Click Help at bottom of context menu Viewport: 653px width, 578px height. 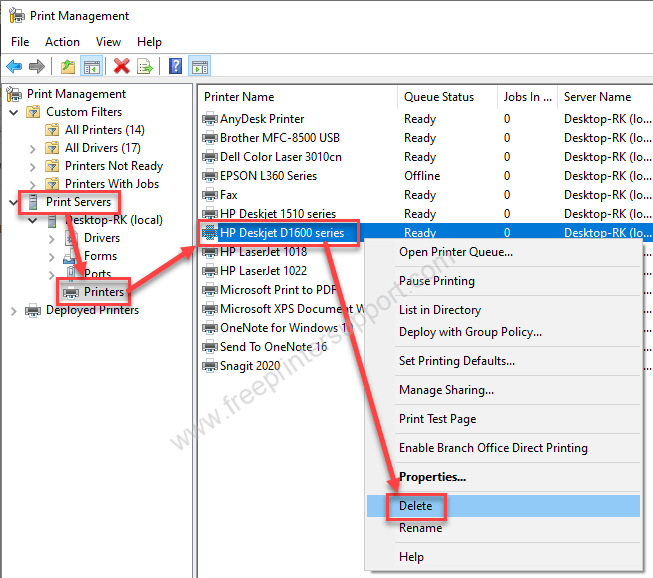[503, 557]
